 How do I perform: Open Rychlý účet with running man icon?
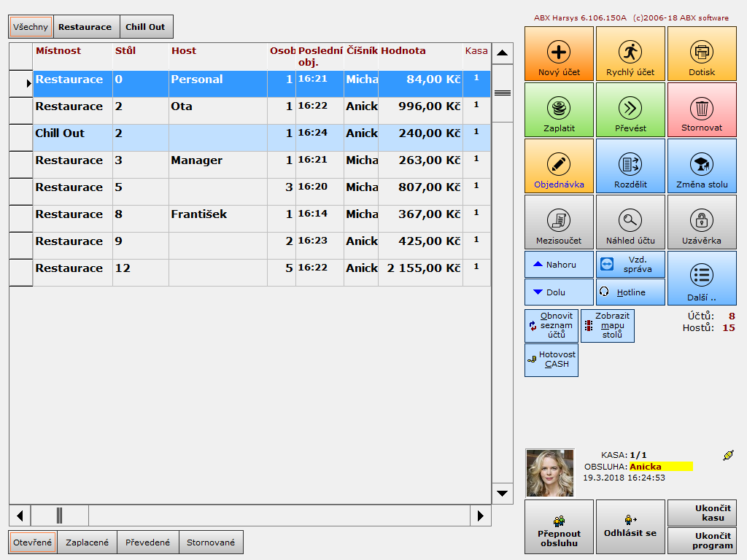630,52
